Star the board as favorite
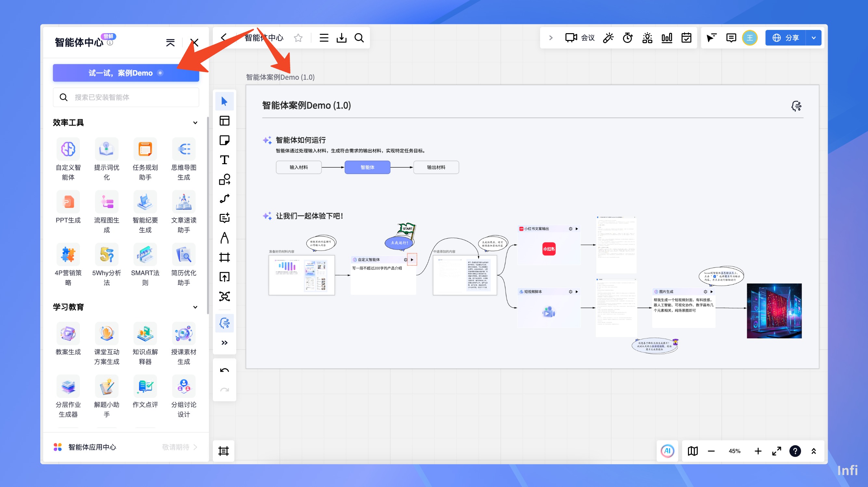The height and width of the screenshot is (487, 868). [x=298, y=38]
